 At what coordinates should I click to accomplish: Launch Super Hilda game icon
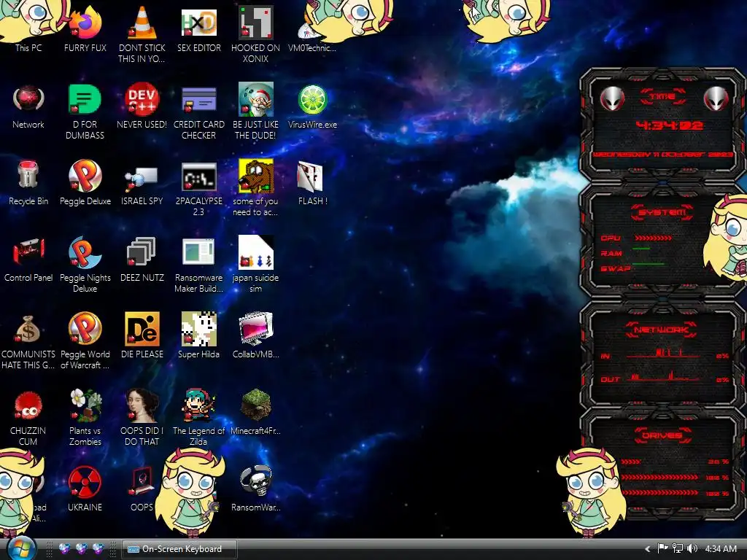pos(198,329)
